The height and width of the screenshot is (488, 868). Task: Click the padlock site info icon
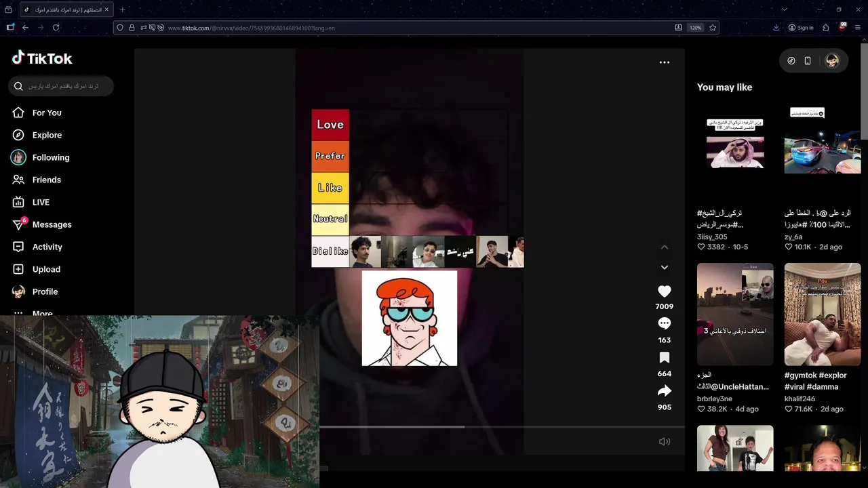coord(132,28)
